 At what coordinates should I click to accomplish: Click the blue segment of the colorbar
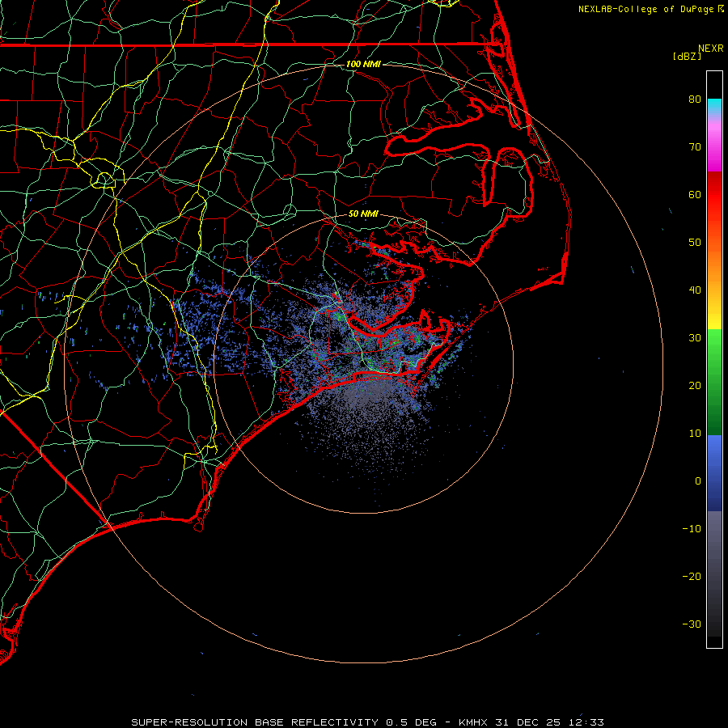coord(714,472)
